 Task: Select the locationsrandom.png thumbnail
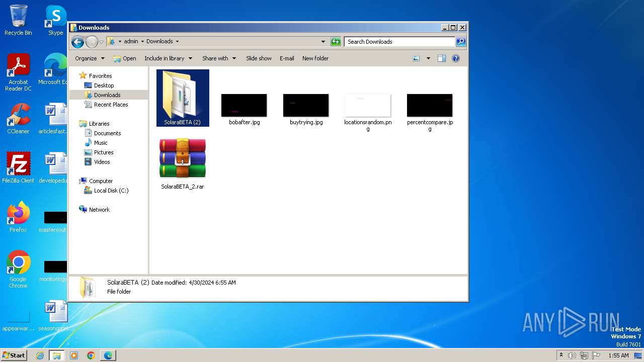[x=368, y=105]
